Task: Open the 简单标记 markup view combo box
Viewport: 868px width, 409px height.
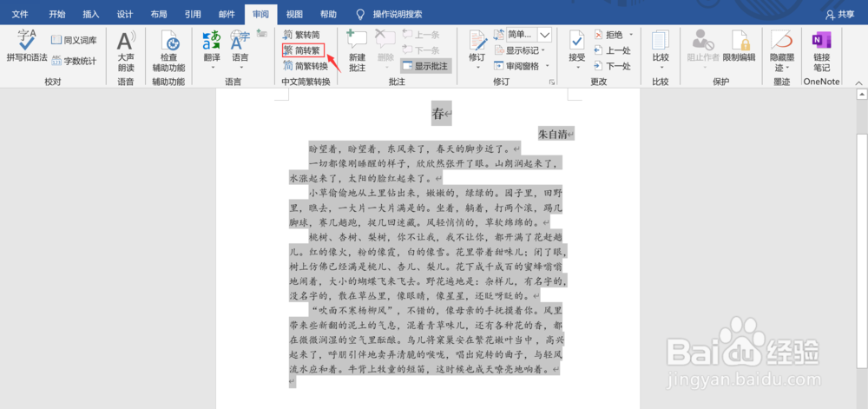Action: [x=529, y=35]
